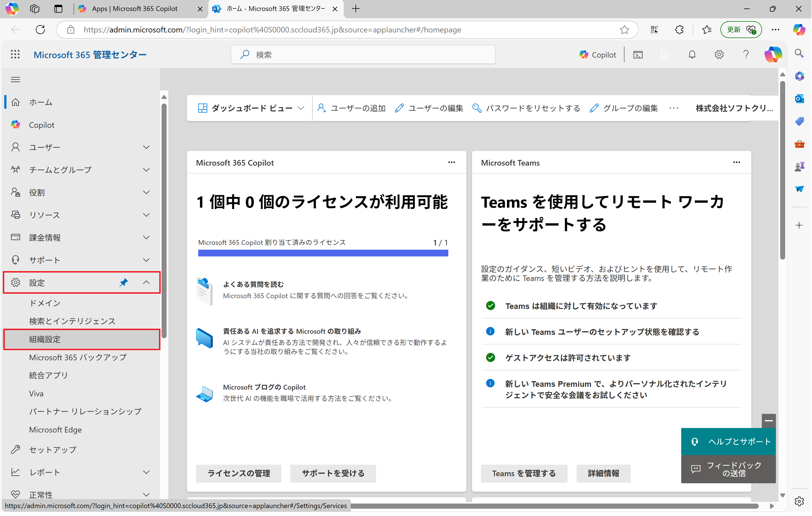Viewport: 812px width, 516px height.
Task: Expand the 課金情報 navigation section
Action: click(x=146, y=238)
